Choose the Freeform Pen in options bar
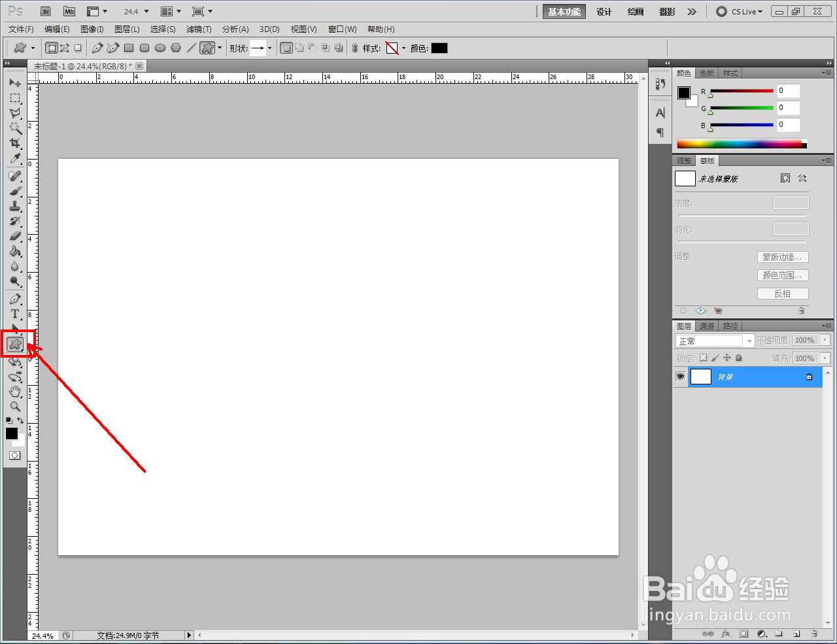 point(113,48)
